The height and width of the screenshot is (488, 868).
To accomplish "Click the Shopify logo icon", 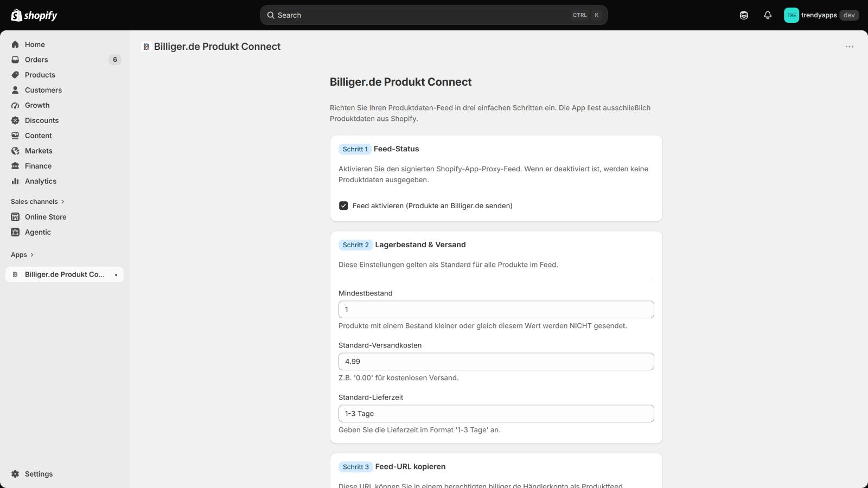I will [16, 15].
